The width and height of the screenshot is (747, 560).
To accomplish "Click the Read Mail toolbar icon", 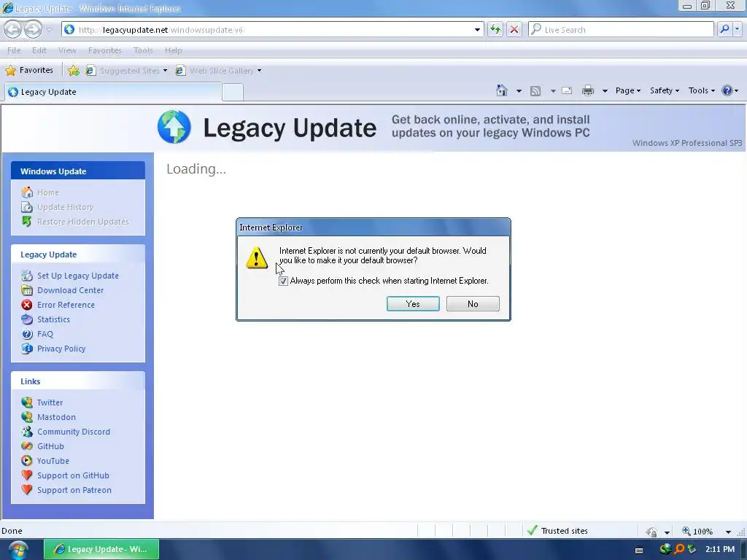I will [567, 90].
